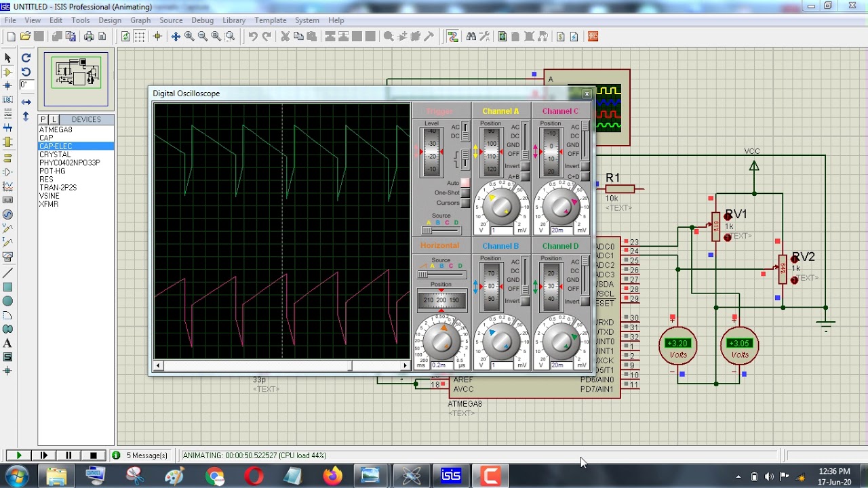Refresh the display with the redraw icon
This screenshot has width=868, height=488.
[x=125, y=37]
